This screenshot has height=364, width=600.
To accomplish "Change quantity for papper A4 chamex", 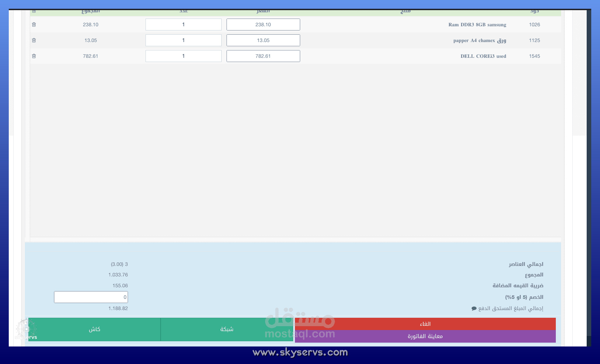I will 183,40.
